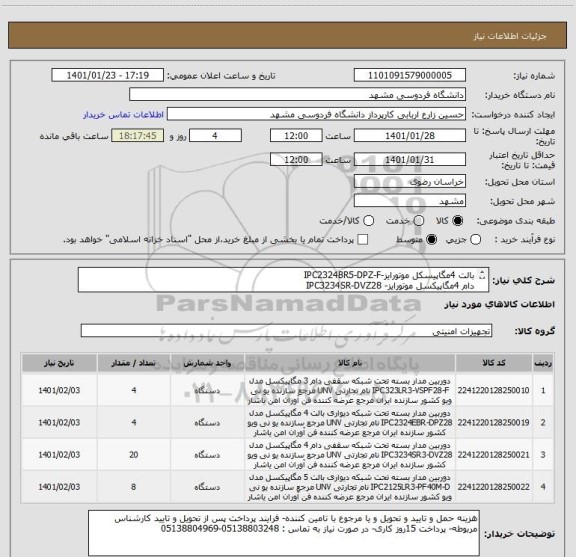The height and width of the screenshot is (557, 576).
Task: Click the request creator name field
Action: (x=316, y=115)
